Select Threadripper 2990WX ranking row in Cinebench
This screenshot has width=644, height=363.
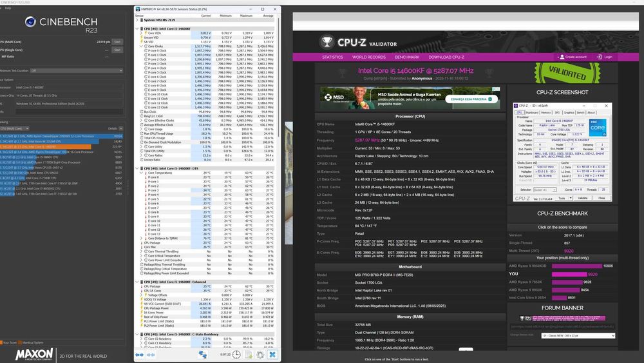click(x=62, y=136)
